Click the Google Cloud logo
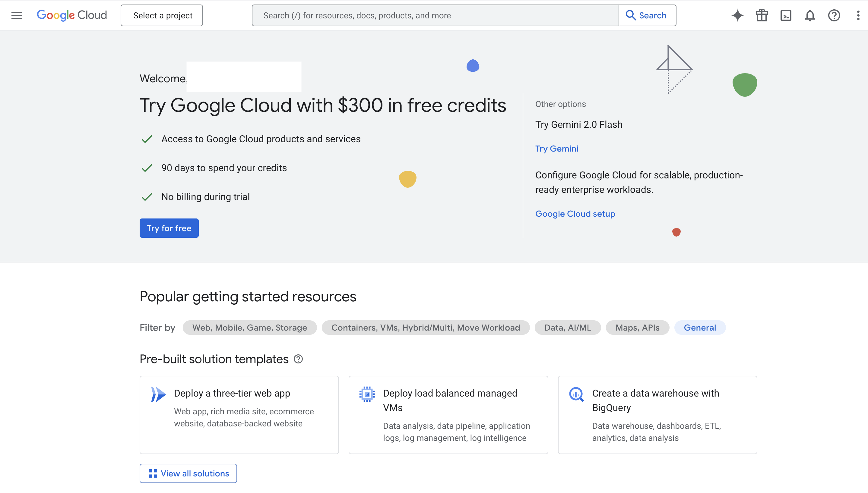 click(x=72, y=15)
